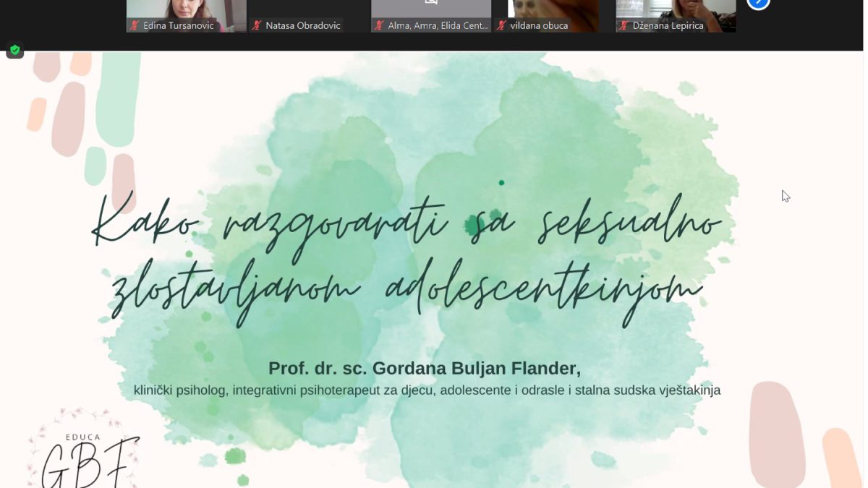Click the muted mic icon beside Alma, Amra, Elida

pyautogui.click(x=378, y=26)
